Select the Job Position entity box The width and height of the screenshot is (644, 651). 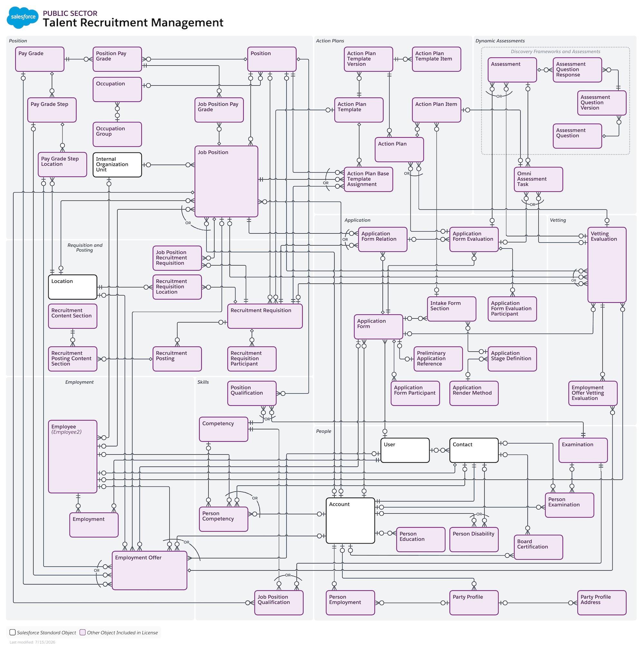[226, 181]
